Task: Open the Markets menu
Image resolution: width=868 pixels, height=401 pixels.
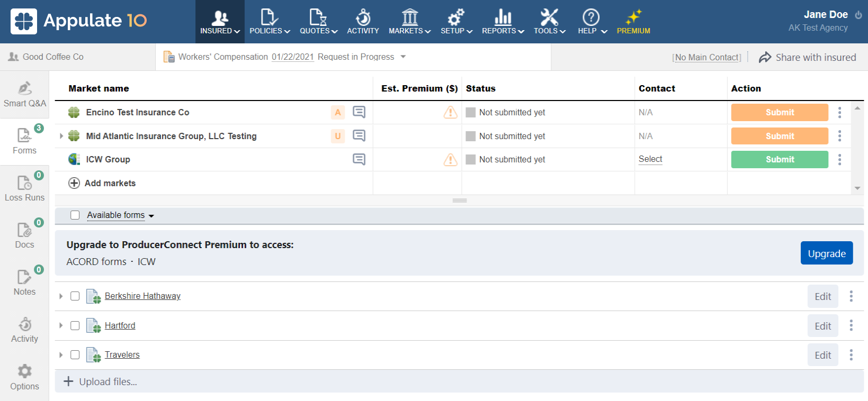Action: (x=409, y=22)
